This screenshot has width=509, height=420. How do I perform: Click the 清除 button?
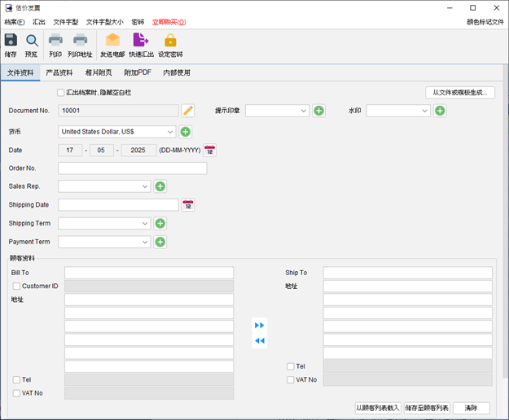(471, 408)
